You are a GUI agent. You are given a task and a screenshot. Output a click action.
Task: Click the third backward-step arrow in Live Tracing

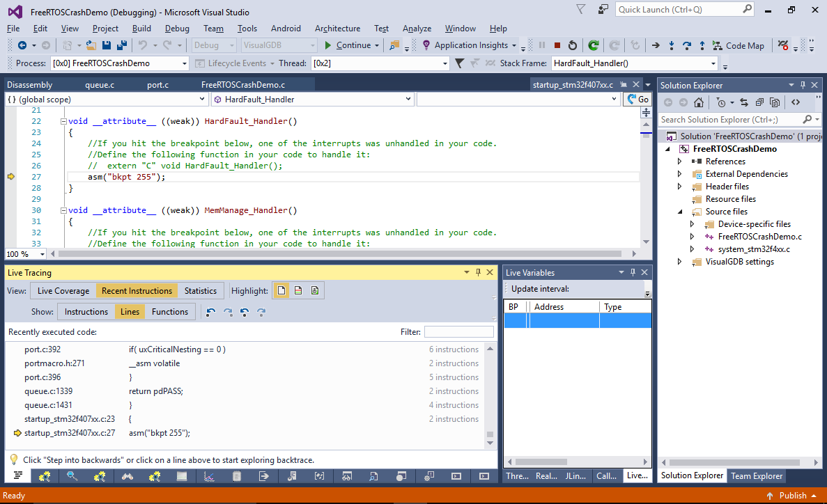click(x=245, y=312)
